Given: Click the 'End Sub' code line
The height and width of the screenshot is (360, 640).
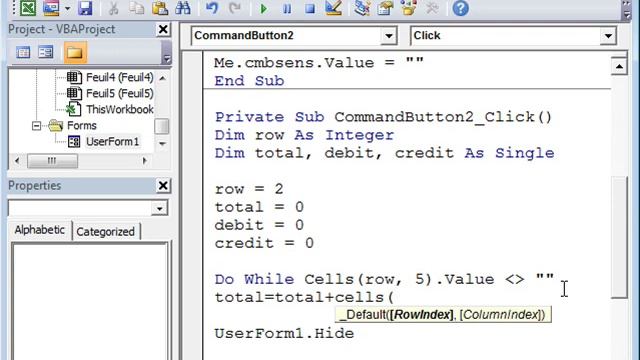Looking at the screenshot, I should pos(249,81).
